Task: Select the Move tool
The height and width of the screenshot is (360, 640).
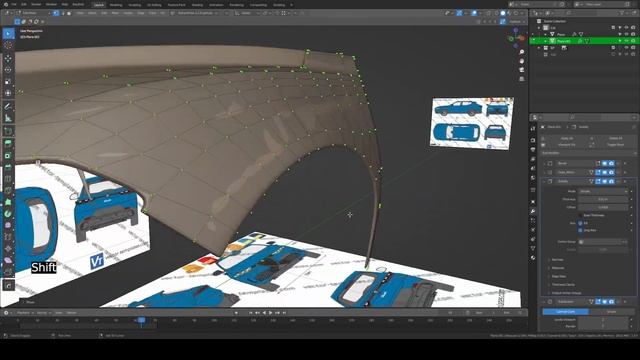Action: click(x=8, y=58)
